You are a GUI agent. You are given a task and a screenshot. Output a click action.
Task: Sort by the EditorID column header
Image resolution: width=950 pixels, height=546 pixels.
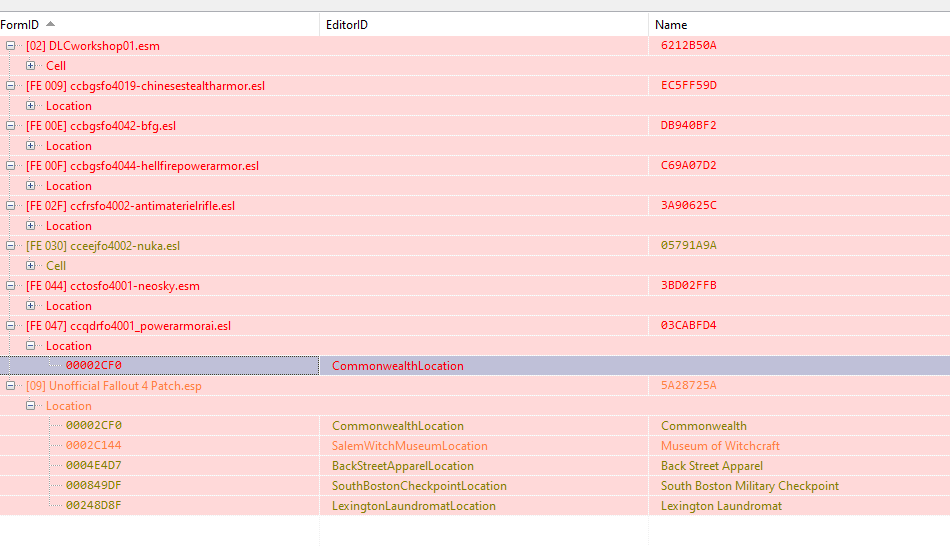click(483, 25)
